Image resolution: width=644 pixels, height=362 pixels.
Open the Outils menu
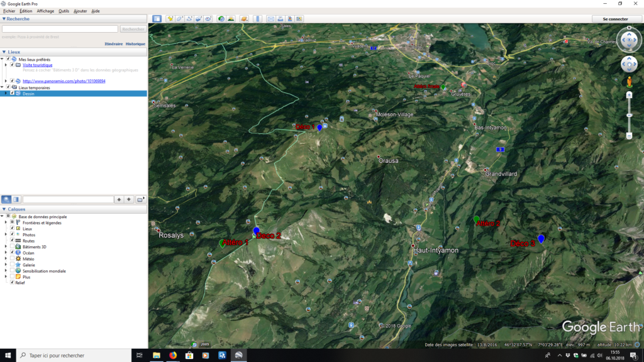click(64, 11)
